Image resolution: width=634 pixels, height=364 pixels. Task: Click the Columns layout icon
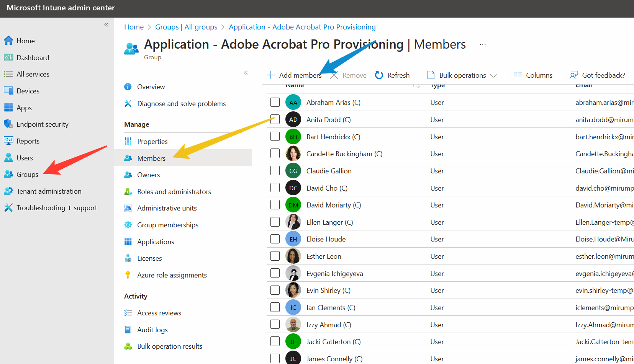tap(518, 75)
